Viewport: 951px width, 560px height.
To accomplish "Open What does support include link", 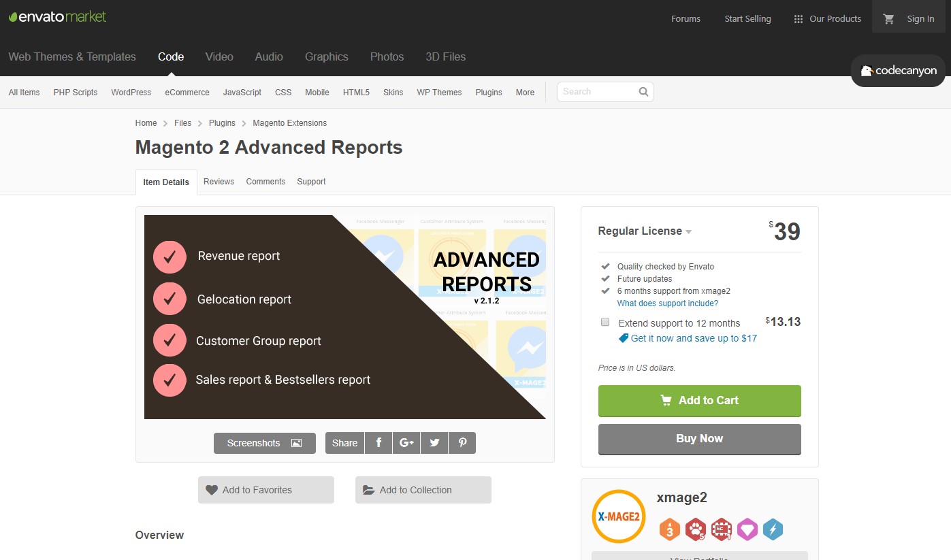I will tap(668, 303).
